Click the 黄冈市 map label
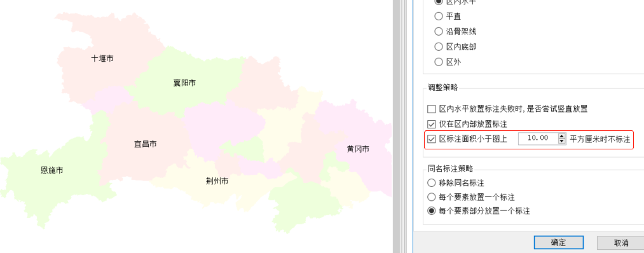 (358, 149)
